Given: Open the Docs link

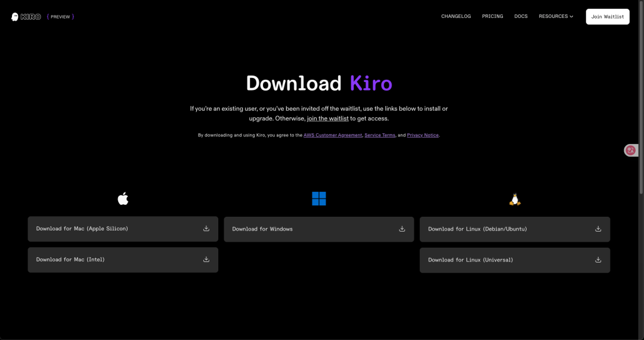Looking at the screenshot, I should [521, 17].
